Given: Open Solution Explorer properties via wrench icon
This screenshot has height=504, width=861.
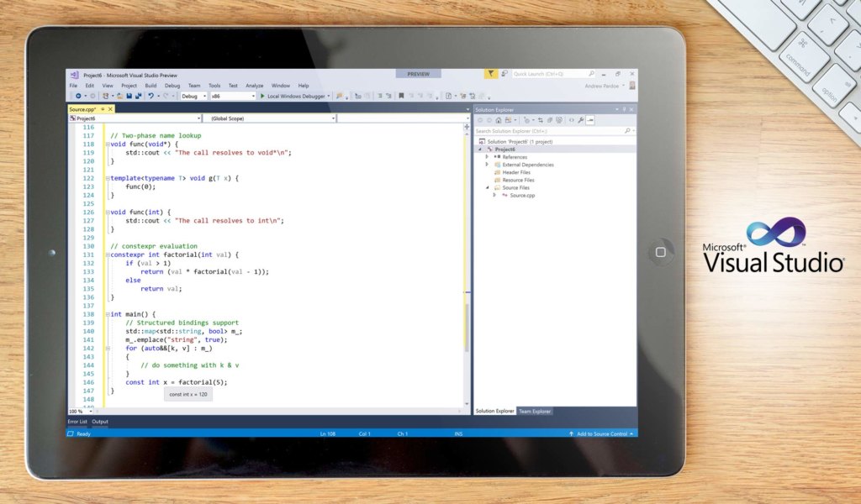Looking at the screenshot, I should coord(580,120).
